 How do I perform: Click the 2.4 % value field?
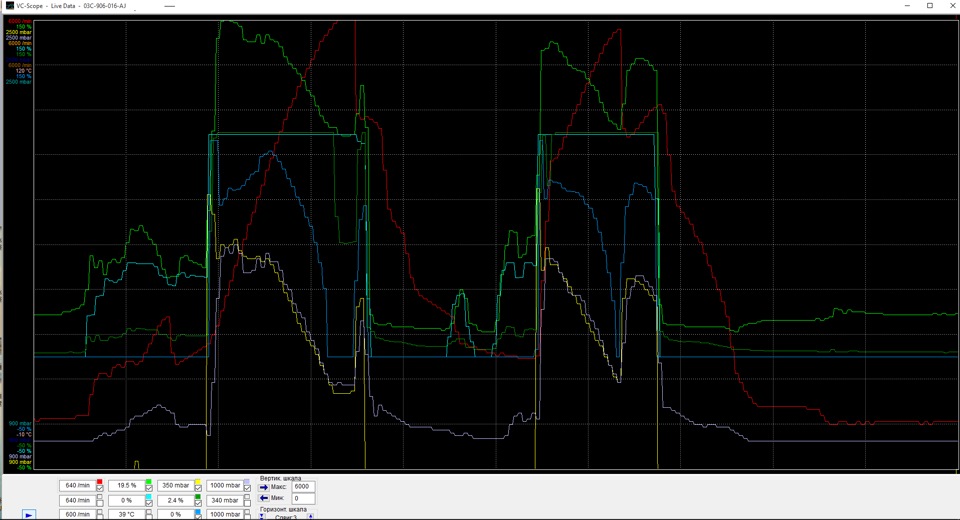tap(176, 500)
